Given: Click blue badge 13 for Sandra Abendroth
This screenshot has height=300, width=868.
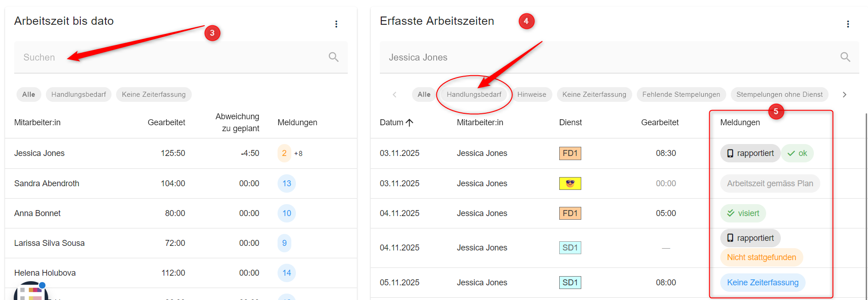Looking at the screenshot, I should (287, 183).
